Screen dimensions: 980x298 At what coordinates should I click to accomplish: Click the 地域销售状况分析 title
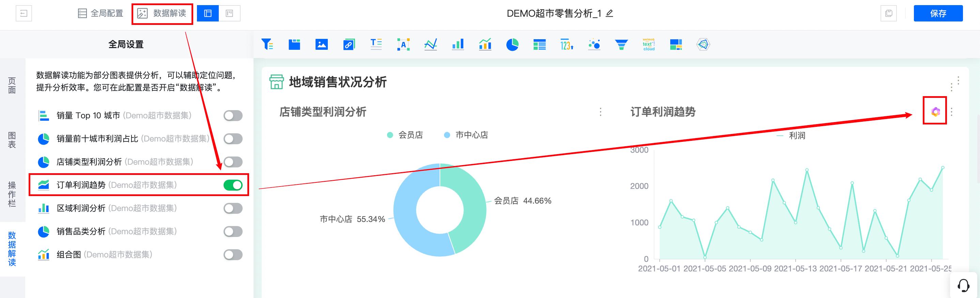pos(337,82)
